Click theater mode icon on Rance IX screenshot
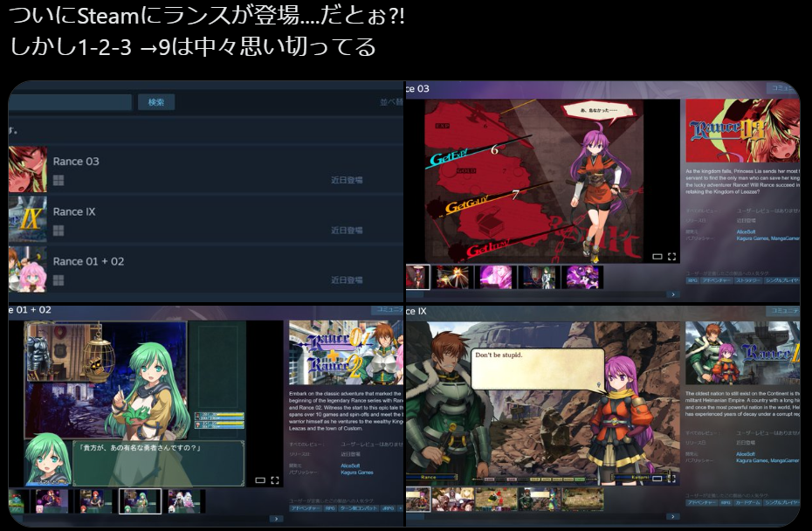 [x=657, y=479]
